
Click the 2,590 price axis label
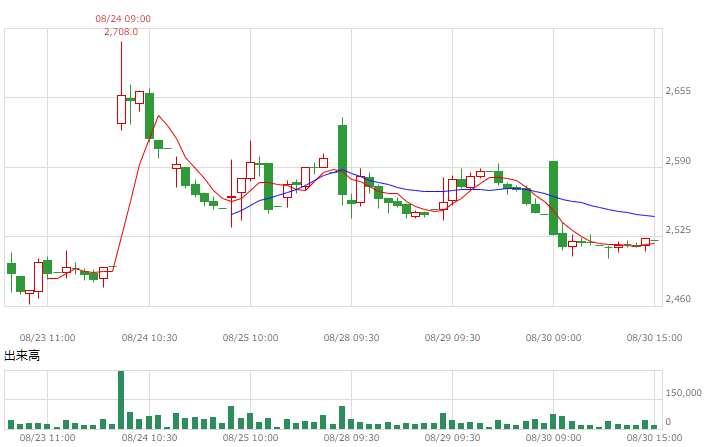[678, 161]
